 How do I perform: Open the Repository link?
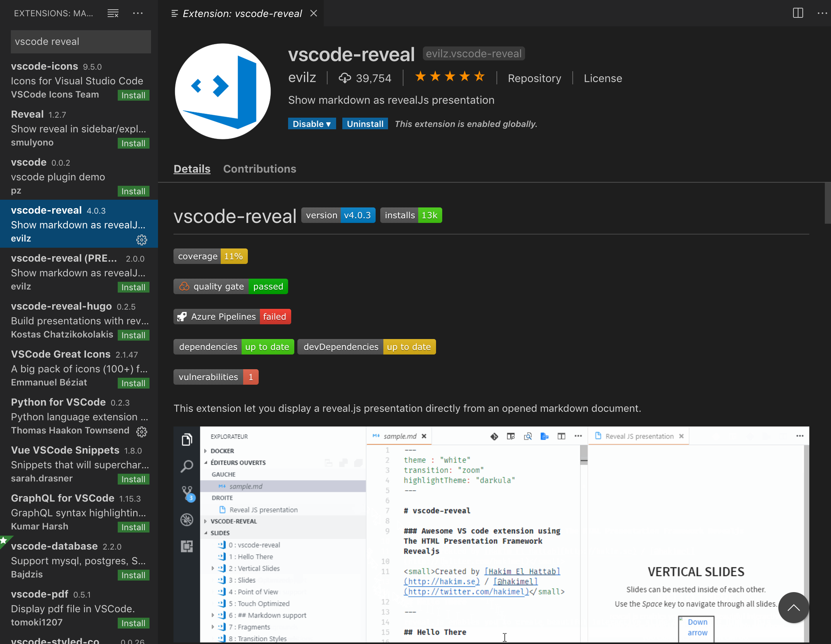click(x=534, y=78)
